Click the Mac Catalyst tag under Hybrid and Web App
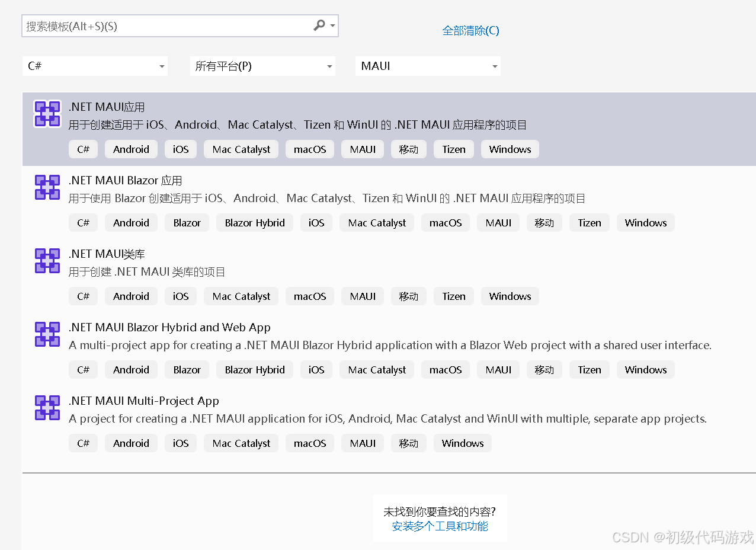Screen dimensions: 756x550 [377, 370]
